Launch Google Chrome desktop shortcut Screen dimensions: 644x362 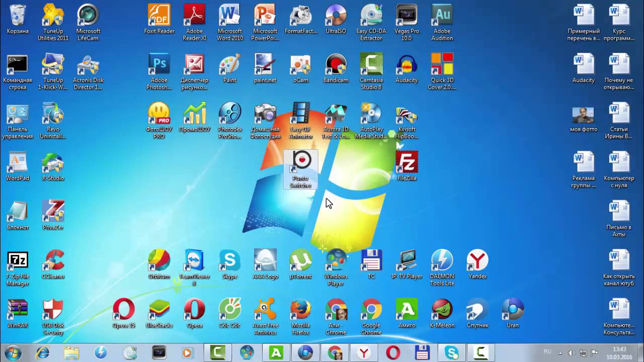click(371, 317)
